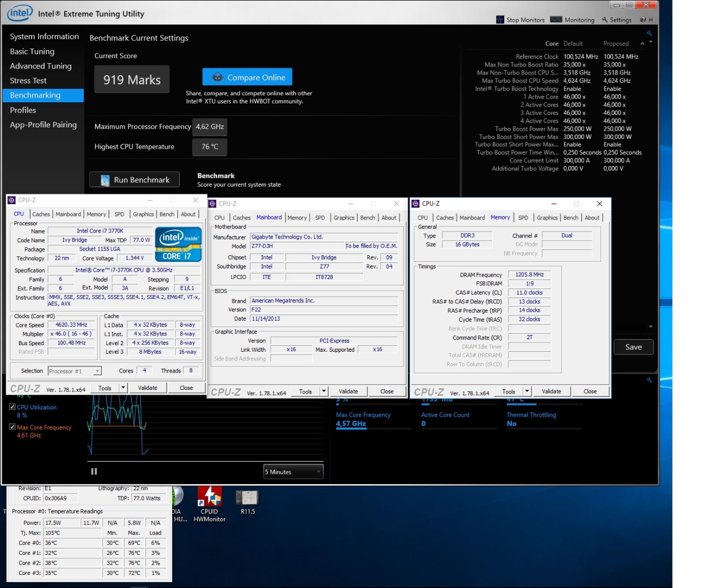Click CPU-Z title icon in Mainboard window
The height and width of the screenshot is (588, 709).
click(x=213, y=204)
